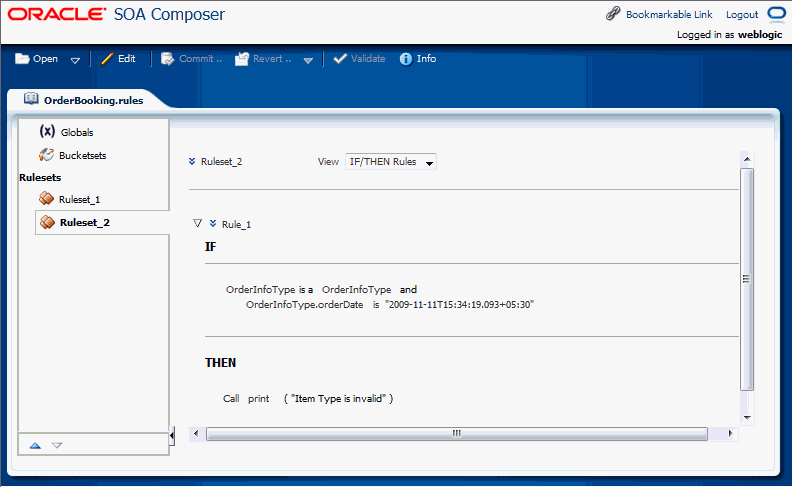Click the Globals (x) icon
Image resolution: width=792 pixels, height=487 pixels.
point(47,131)
